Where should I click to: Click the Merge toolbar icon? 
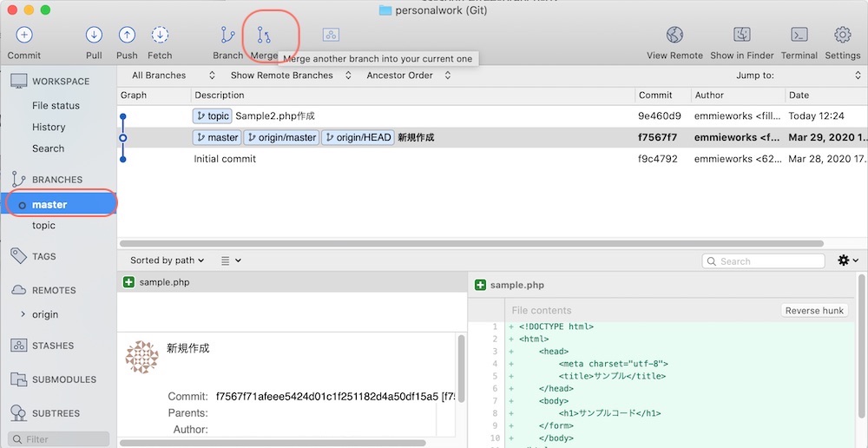click(x=264, y=35)
